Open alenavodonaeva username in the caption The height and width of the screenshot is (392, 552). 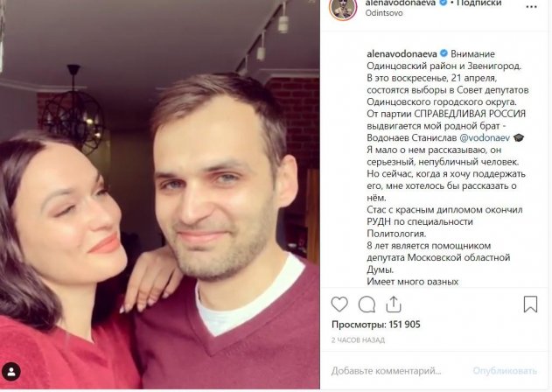click(x=402, y=54)
